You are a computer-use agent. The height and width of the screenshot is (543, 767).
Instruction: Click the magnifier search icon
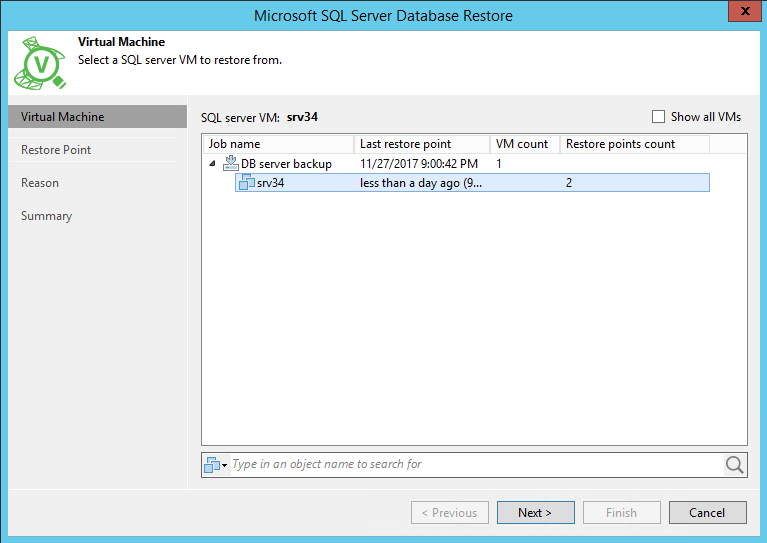pos(734,465)
